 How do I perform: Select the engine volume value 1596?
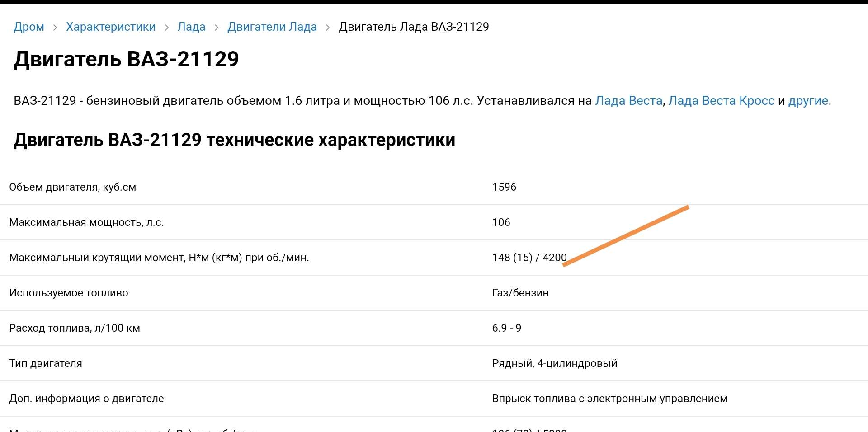[x=504, y=187]
